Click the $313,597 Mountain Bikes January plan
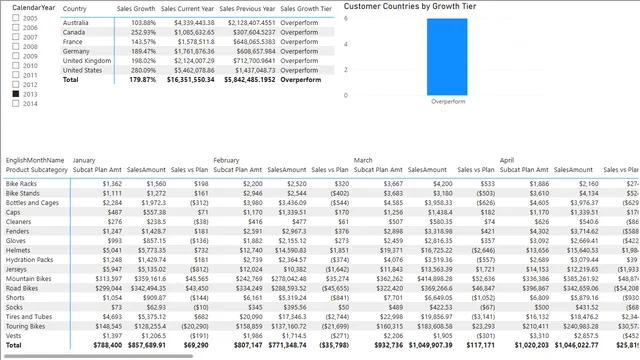Viewport: 640px width, 360px height. tap(109, 279)
